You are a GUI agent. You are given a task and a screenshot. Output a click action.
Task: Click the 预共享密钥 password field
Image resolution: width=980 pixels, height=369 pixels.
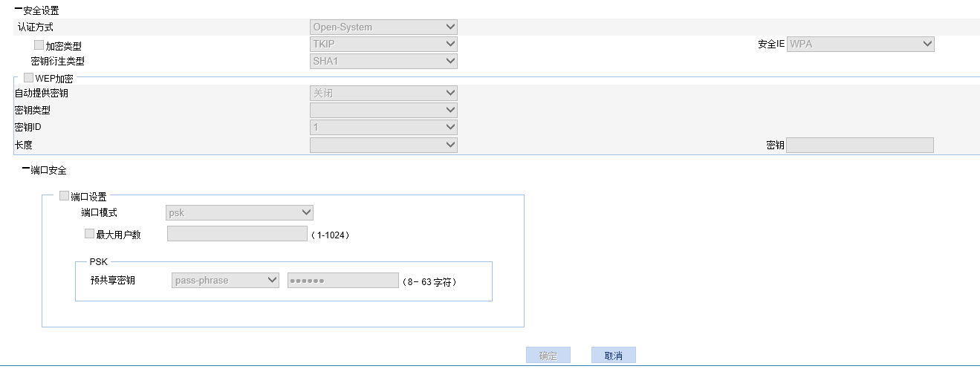tap(343, 281)
